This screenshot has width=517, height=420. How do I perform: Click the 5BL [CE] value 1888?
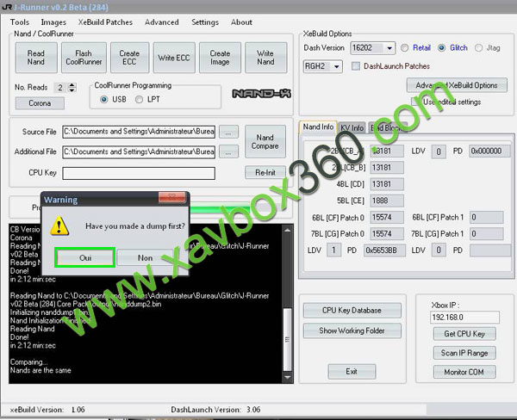(x=387, y=201)
